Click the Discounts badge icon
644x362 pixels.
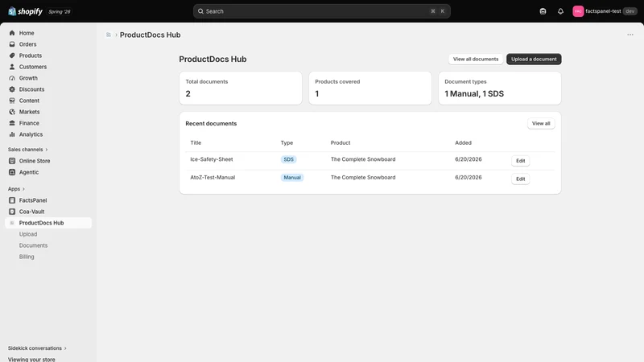[x=12, y=89]
